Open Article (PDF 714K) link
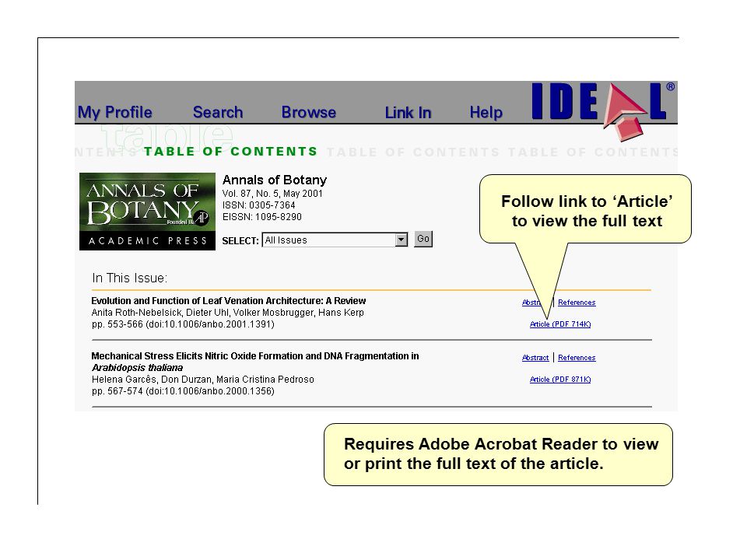Image resolution: width=747 pixels, height=560 pixels. 560,324
